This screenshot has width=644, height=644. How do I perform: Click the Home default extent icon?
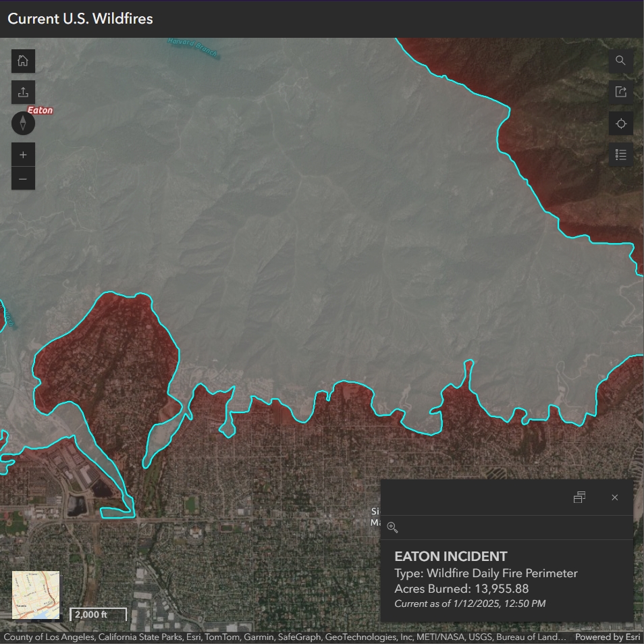tap(23, 61)
